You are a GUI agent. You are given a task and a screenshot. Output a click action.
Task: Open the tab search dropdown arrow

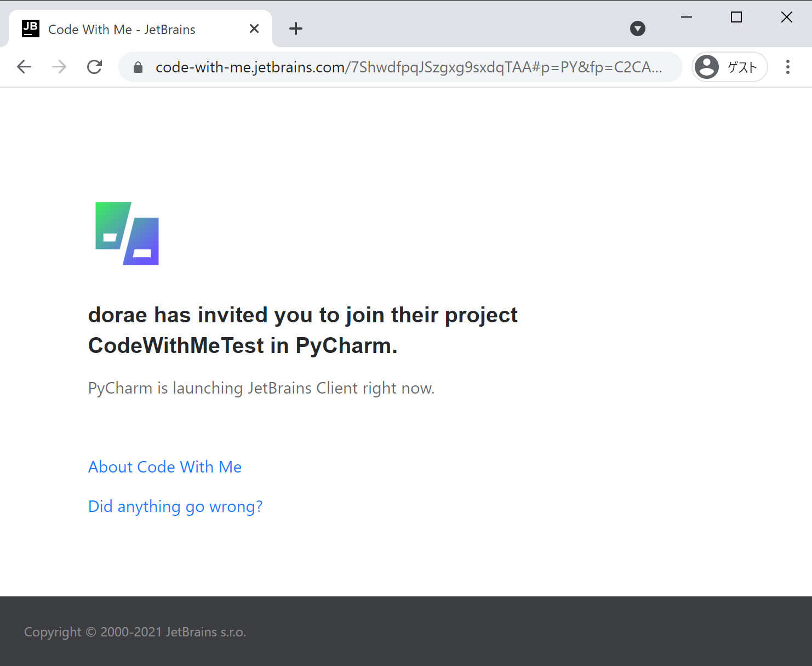click(638, 29)
